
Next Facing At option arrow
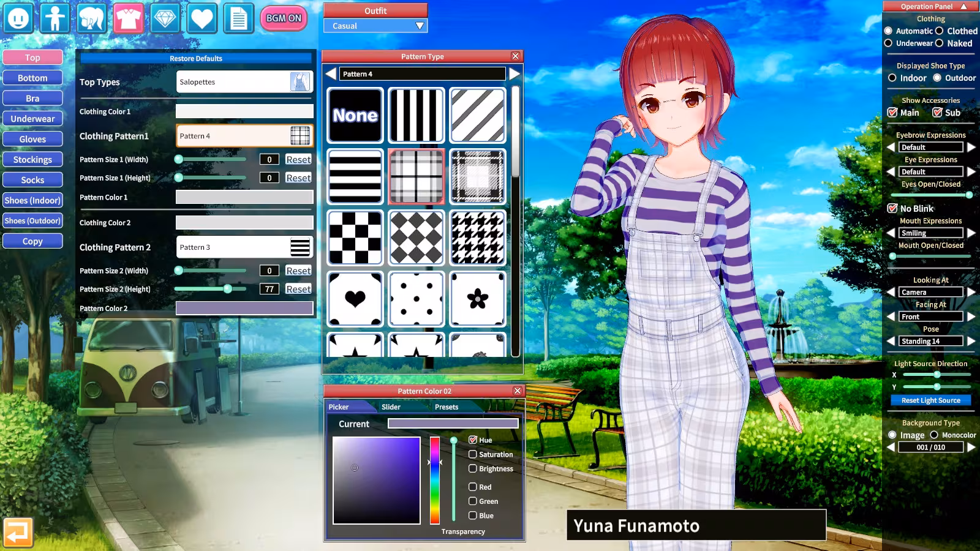click(x=971, y=317)
